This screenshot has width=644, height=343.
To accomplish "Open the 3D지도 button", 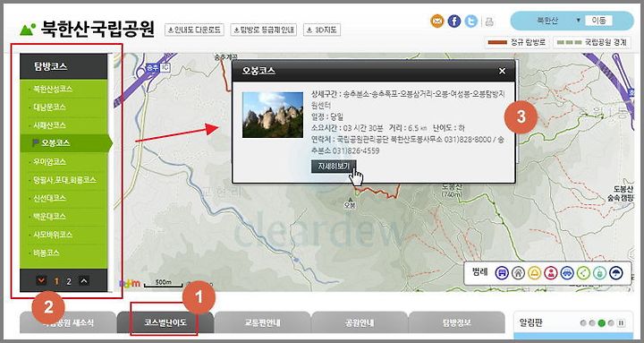I will [x=322, y=30].
